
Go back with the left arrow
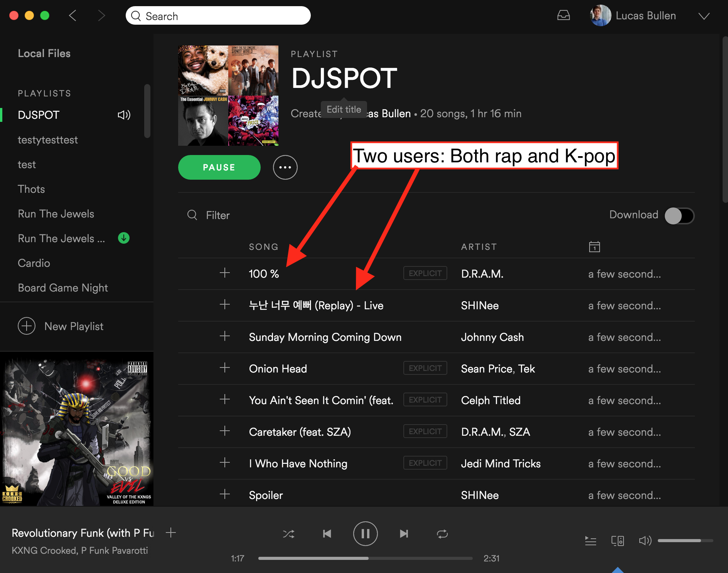coord(72,16)
